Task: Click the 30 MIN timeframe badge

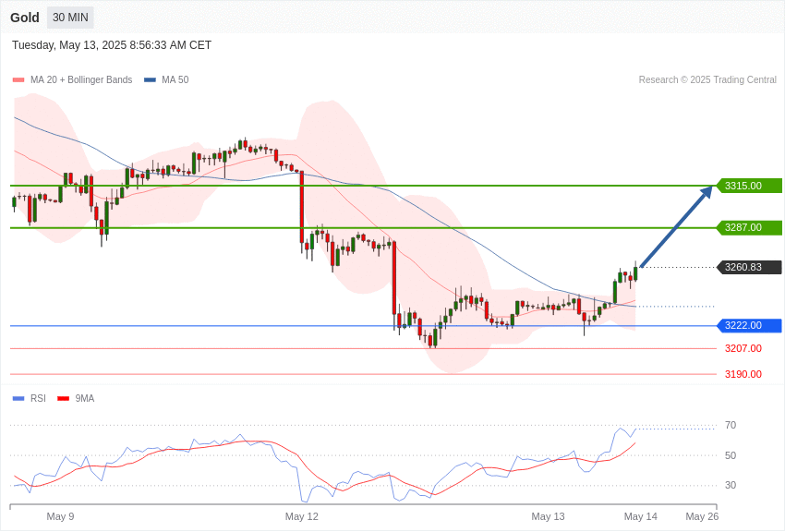Action: click(x=70, y=18)
